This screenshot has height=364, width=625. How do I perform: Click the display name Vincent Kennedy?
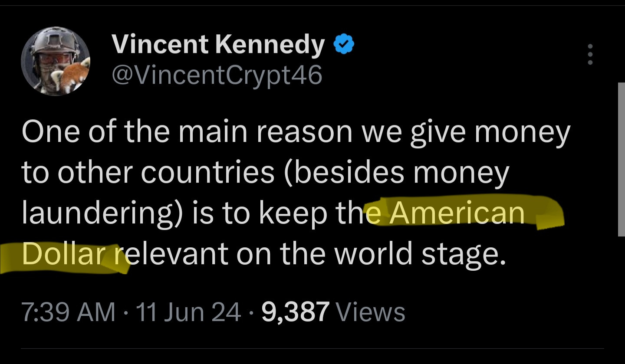click(x=218, y=45)
